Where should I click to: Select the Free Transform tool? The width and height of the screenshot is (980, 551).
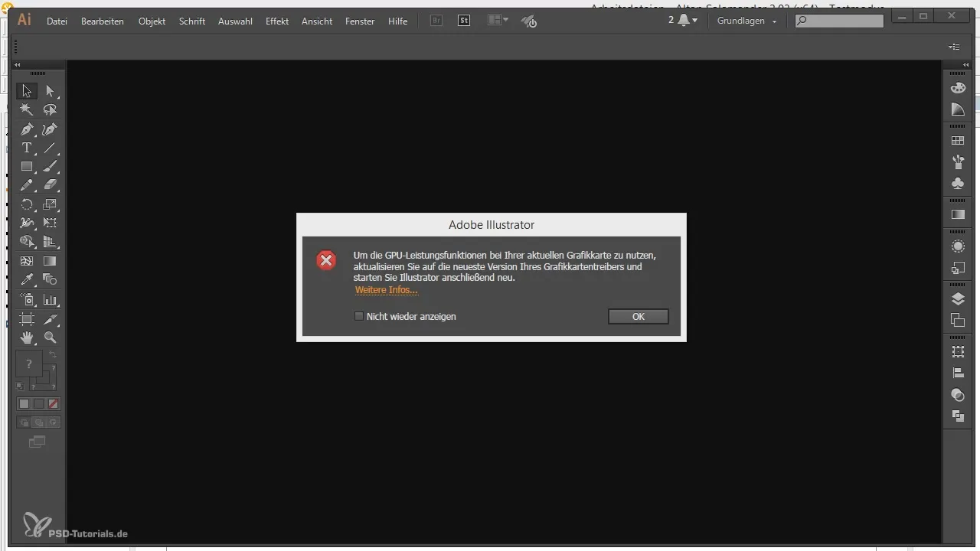click(x=51, y=223)
